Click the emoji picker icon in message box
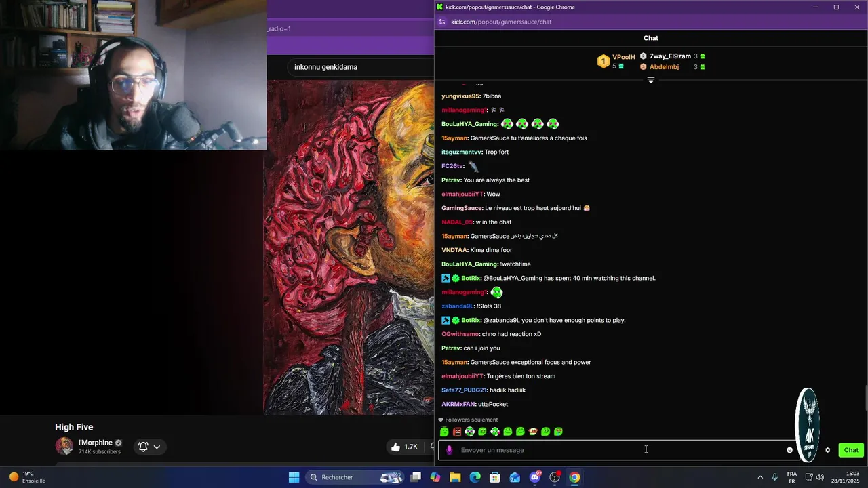Image resolution: width=868 pixels, height=488 pixels. pyautogui.click(x=789, y=450)
